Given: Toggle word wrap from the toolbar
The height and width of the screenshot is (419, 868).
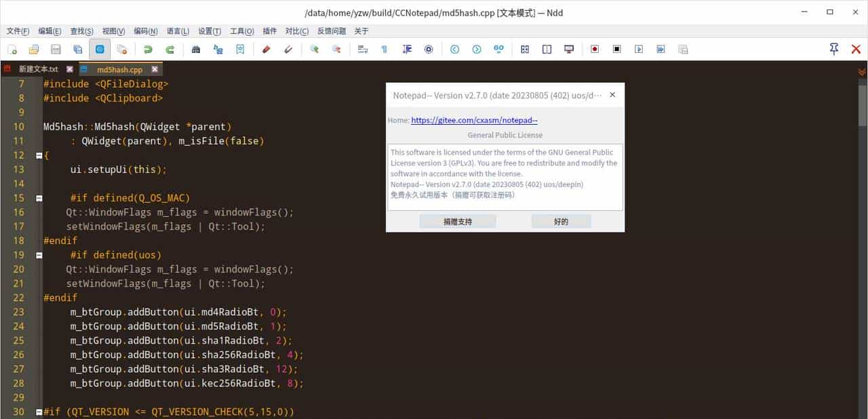Looking at the screenshot, I should [x=362, y=49].
